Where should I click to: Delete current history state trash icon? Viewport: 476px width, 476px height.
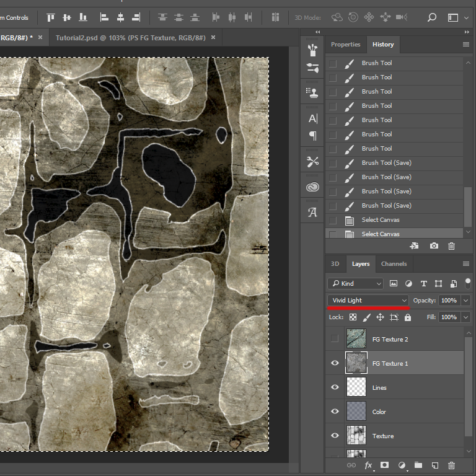point(451,246)
